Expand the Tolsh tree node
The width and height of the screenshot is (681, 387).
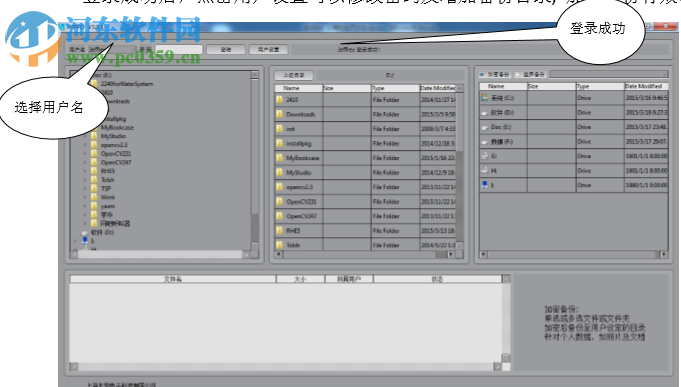pos(85,180)
